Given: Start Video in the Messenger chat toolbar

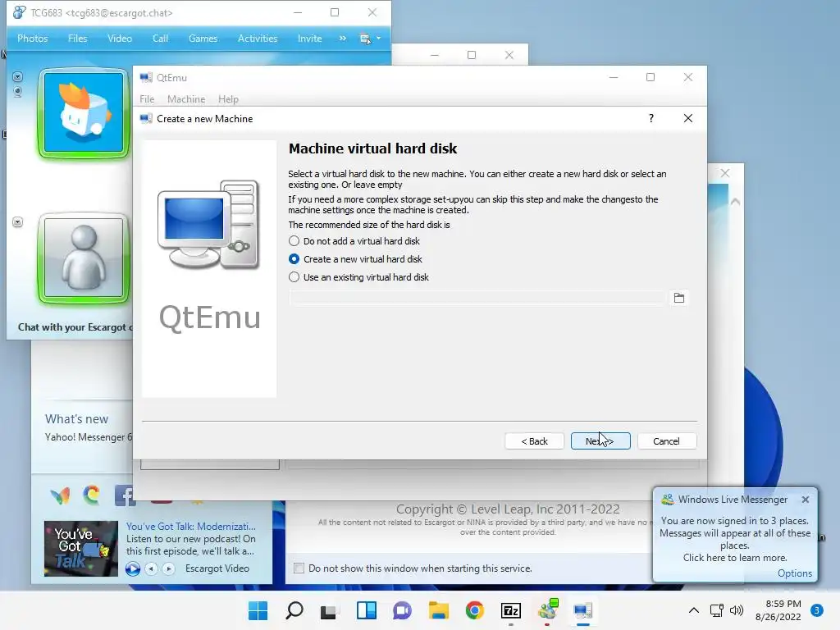Looking at the screenshot, I should (120, 39).
